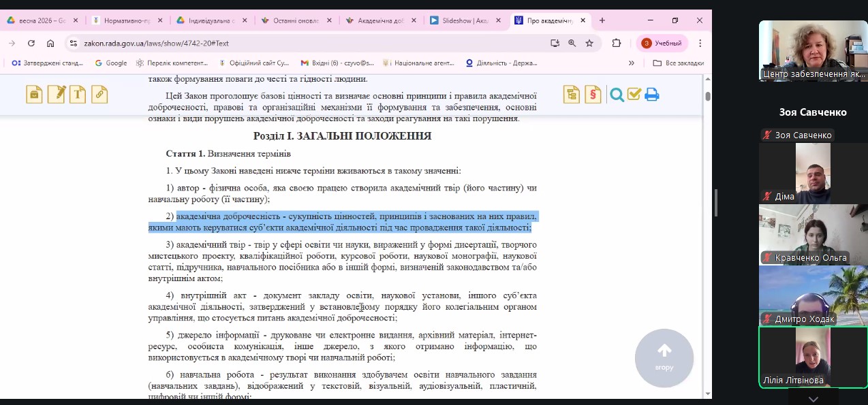
Task: Open the Chrome three-dot menu
Action: click(698, 42)
